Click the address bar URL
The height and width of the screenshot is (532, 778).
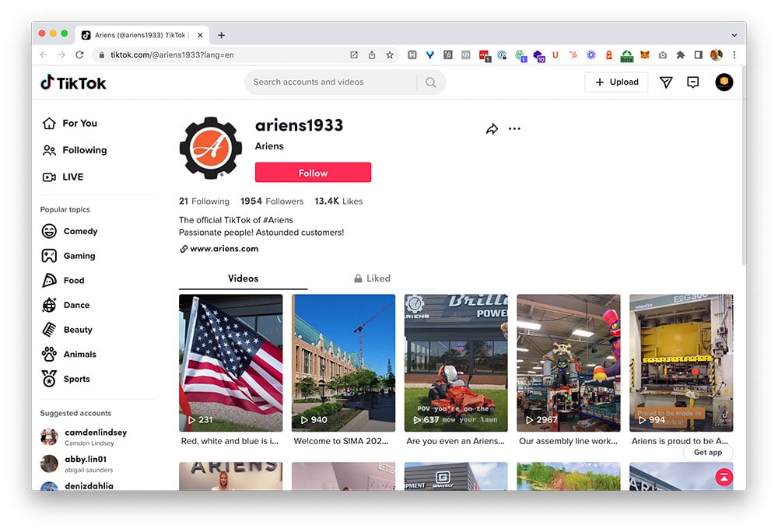click(x=172, y=55)
